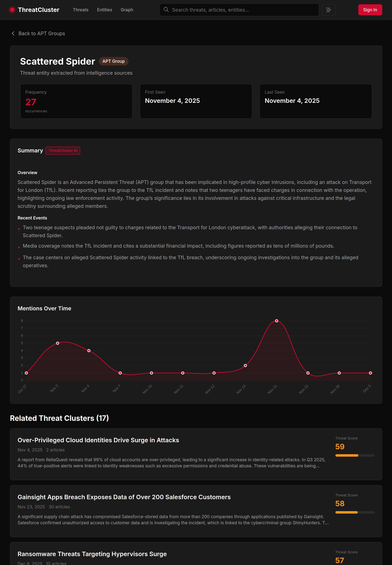Click the sparkle AI assistant icon beside search
Screen dimensions: 392x565
(329, 10)
